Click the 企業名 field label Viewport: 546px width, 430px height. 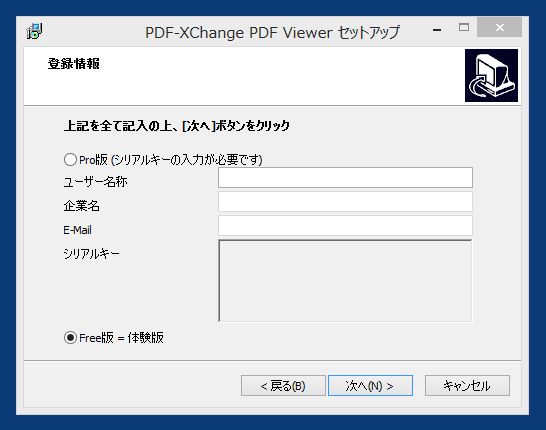(81, 206)
